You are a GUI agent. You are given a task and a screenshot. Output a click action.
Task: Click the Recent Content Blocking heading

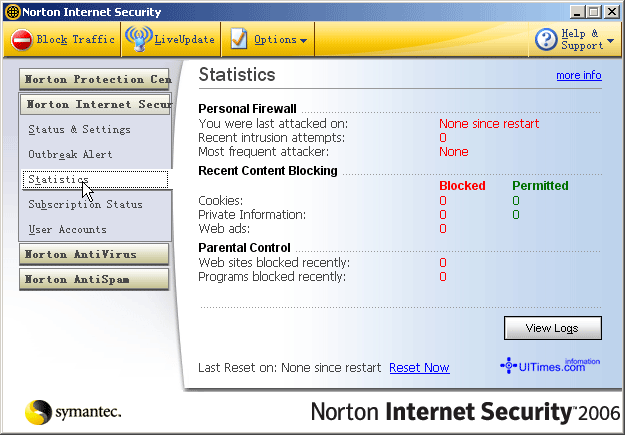268,171
